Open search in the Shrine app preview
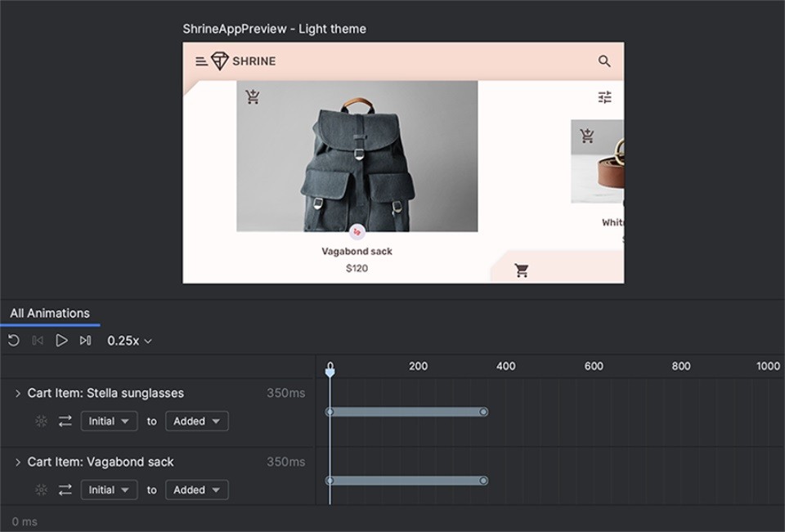The image size is (785, 532). 604,61
